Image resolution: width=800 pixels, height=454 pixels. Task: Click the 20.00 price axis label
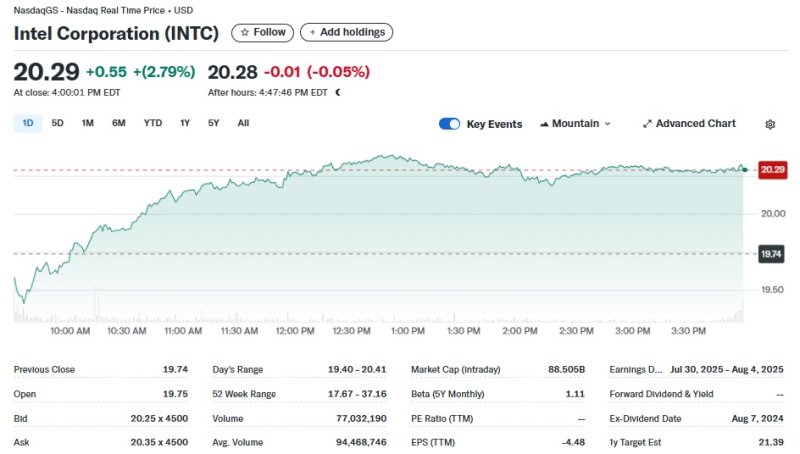point(773,214)
